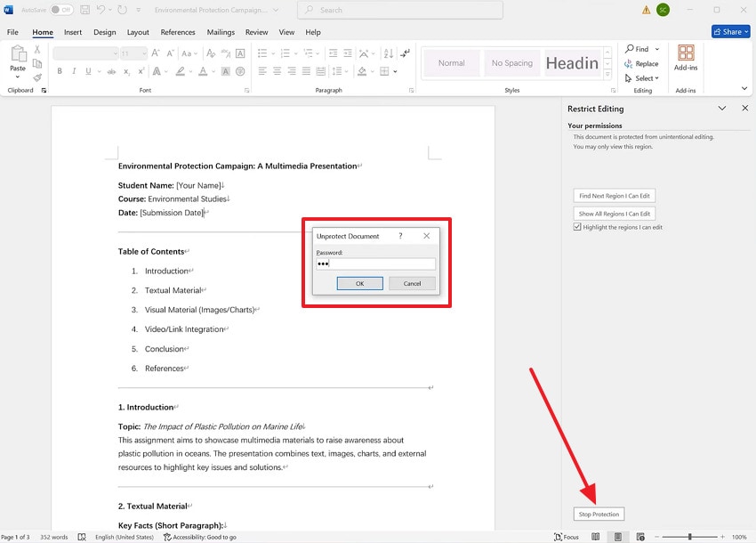The image size is (756, 543).
Task: Click the Password input field
Action: [375, 263]
